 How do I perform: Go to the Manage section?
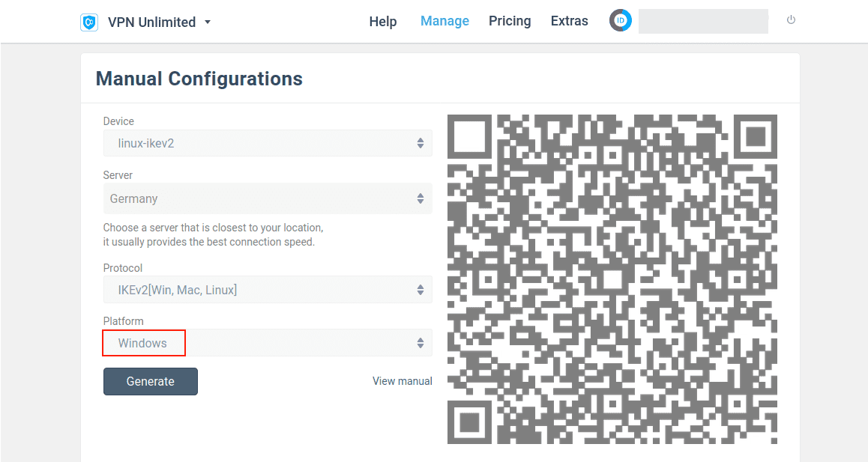point(444,21)
